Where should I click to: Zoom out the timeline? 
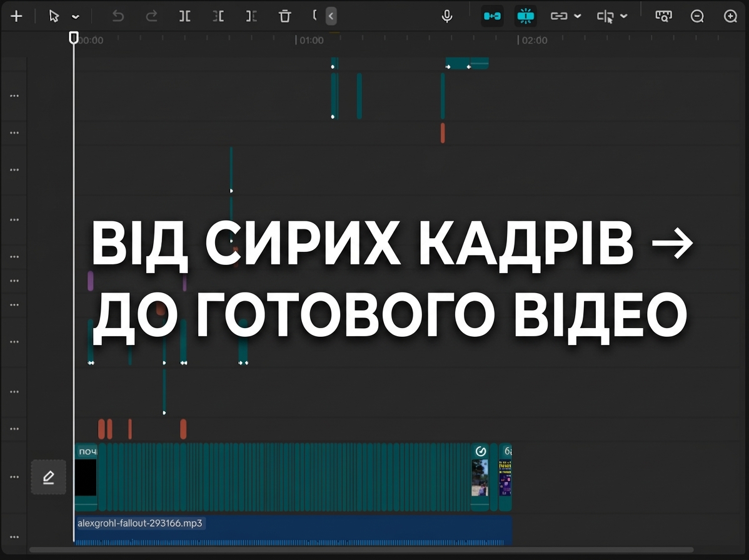[697, 16]
